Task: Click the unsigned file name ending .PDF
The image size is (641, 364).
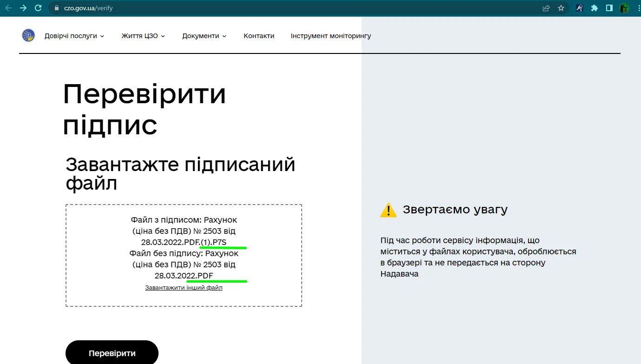Action: pyautogui.click(x=184, y=265)
